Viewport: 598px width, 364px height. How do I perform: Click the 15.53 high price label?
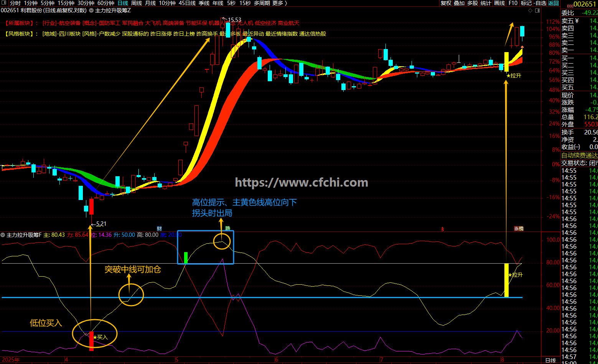pos(234,20)
